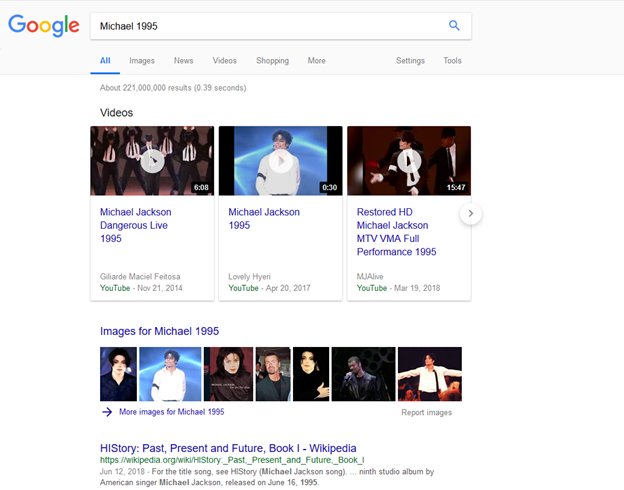Open the Michael Jackson Dangerous Live 1995 link
The image size is (624, 490).
pos(136,225)
